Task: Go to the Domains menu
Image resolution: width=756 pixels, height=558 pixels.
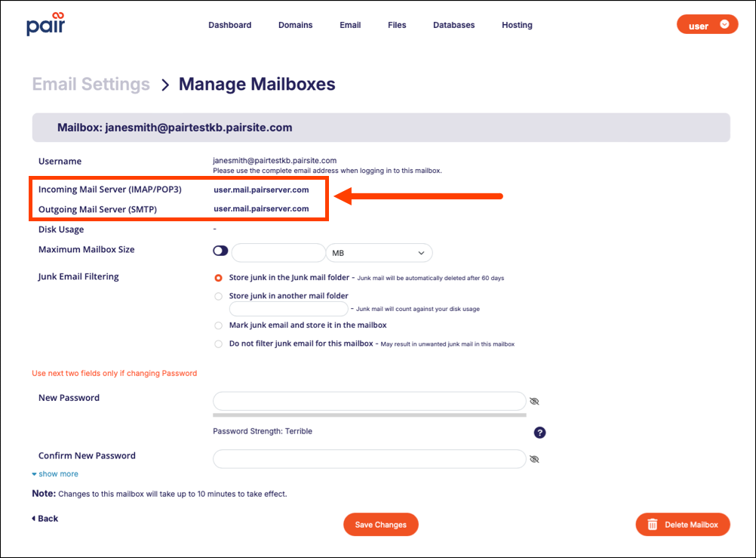Action: pyautogui.click(x=295, y=25)
